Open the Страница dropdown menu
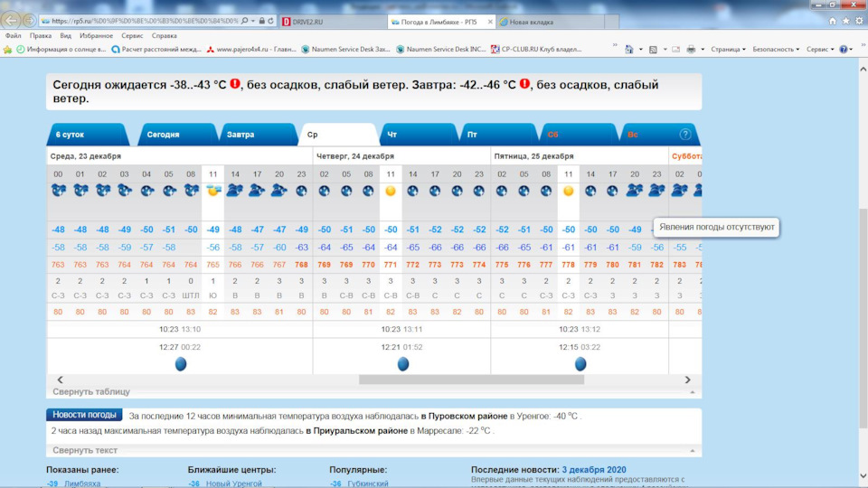The image size is (868, 488). coord(728,50)
